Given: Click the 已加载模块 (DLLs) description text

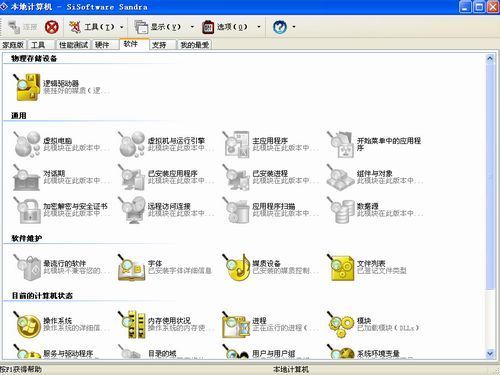Looking at the screenshot, I should pyautogui.click(x=388, y=328).
